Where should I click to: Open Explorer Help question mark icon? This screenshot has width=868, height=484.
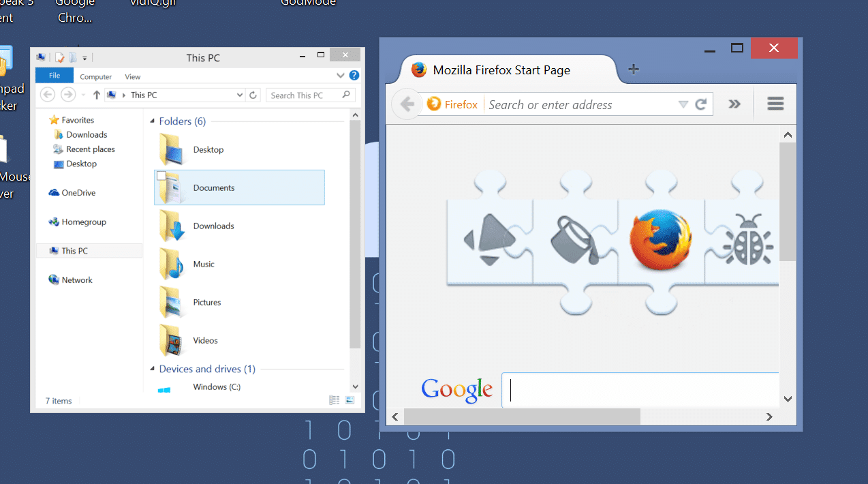tap(354, 76)
